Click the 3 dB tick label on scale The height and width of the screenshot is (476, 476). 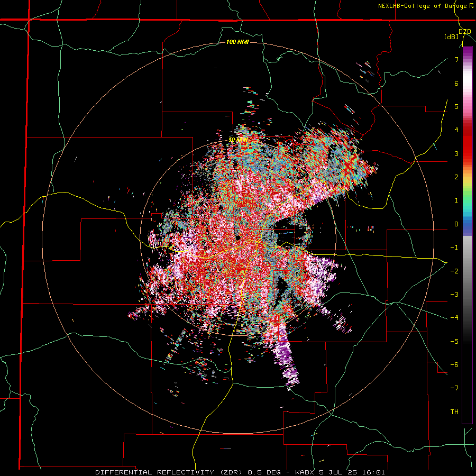456,153
